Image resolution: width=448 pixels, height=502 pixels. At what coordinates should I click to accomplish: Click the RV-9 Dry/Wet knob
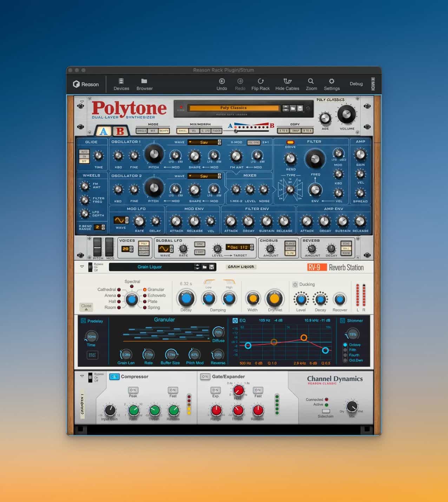(275, 299)
